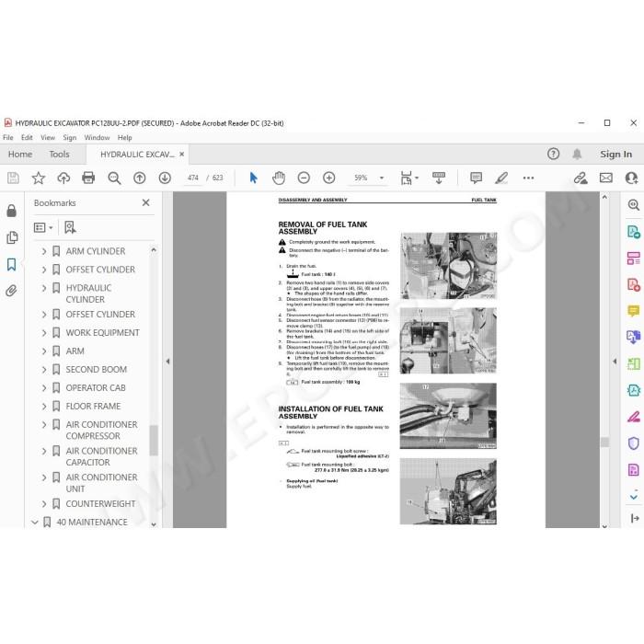
Task: Open the Help question mark icon
Action: 553,154
